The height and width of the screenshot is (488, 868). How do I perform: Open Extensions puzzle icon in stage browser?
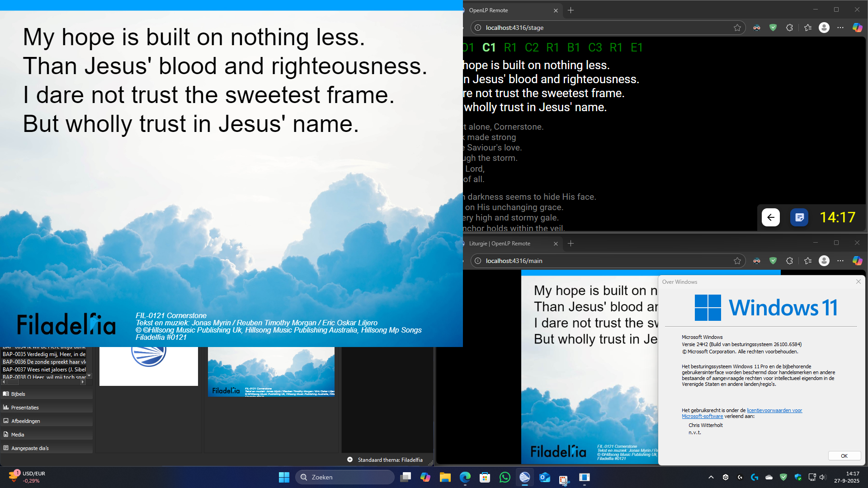tap(789, 28)
